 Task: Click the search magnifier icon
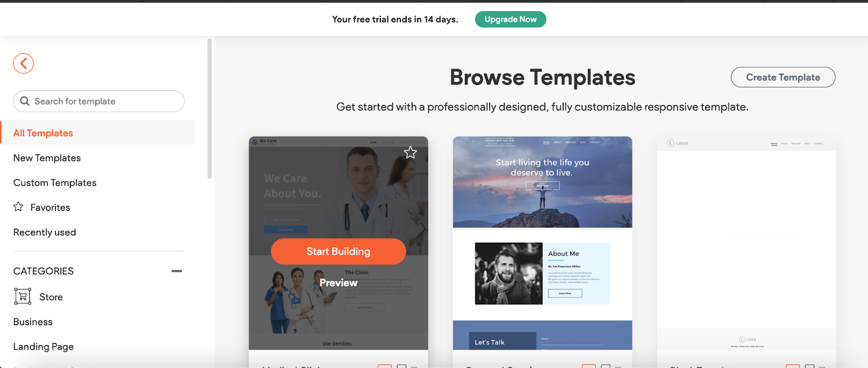tap(25, 101)
